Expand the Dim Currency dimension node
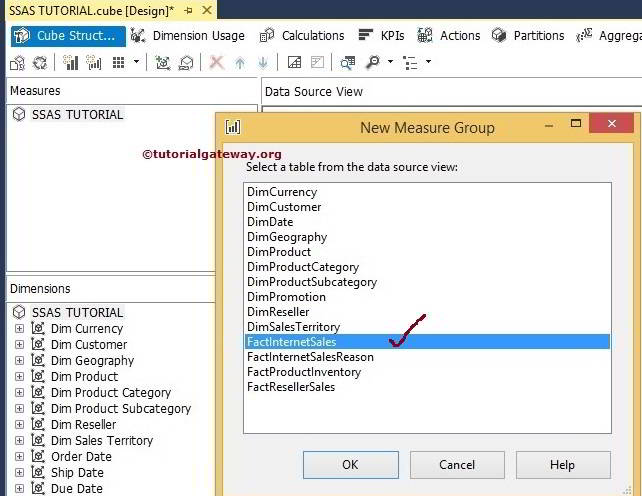This screenshot has width=642, height=496. (19, 328)
